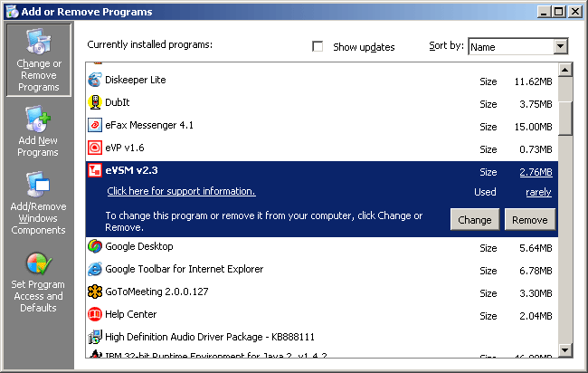
Task: Click the Google Toolbar for Internet Explorer icon
Action: point(95,269)
